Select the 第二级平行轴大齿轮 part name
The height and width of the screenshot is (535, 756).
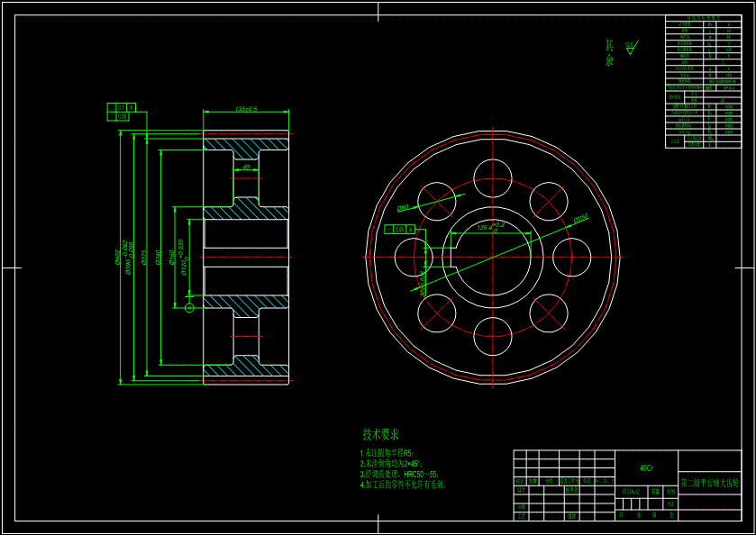[x=710, y=483]
